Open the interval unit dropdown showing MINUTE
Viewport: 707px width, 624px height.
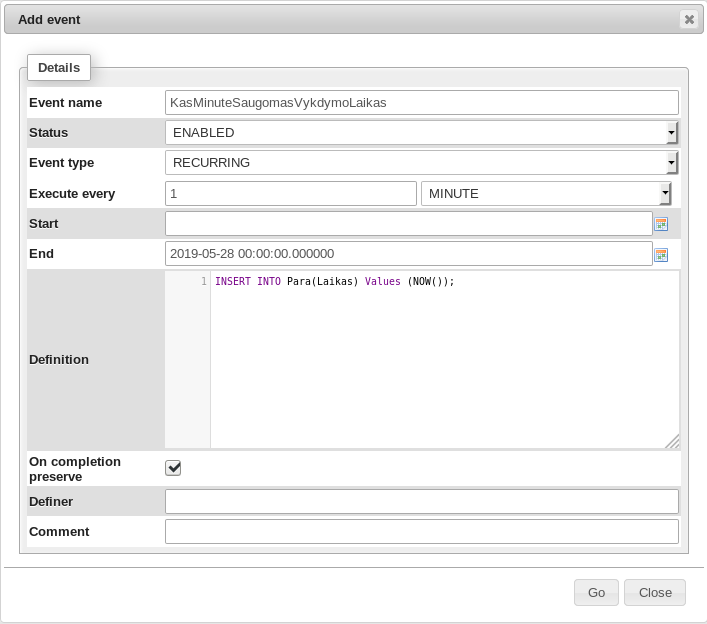pos(546,194)
